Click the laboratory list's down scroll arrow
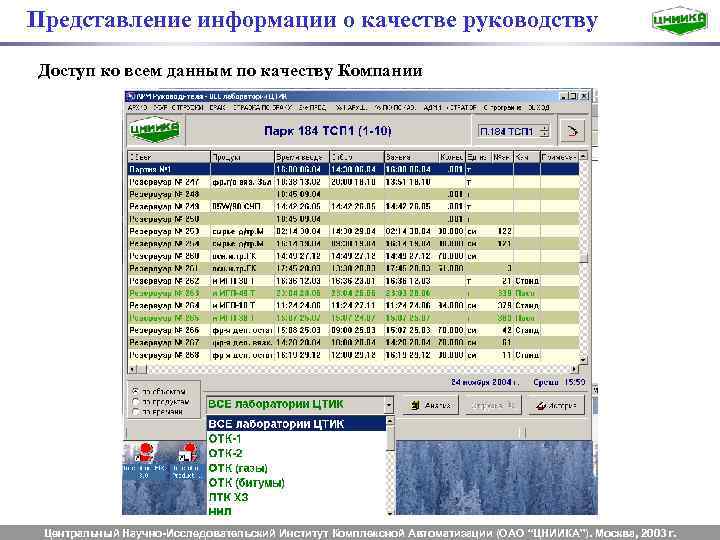 [x=390, y=513]
